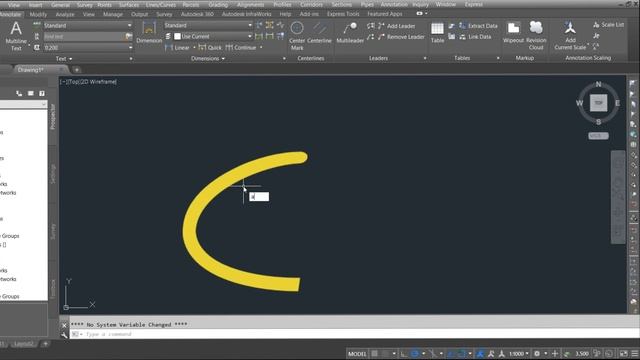Click the Find text search field
This screenshot has height=360, width=640.
tap(84, 36)
